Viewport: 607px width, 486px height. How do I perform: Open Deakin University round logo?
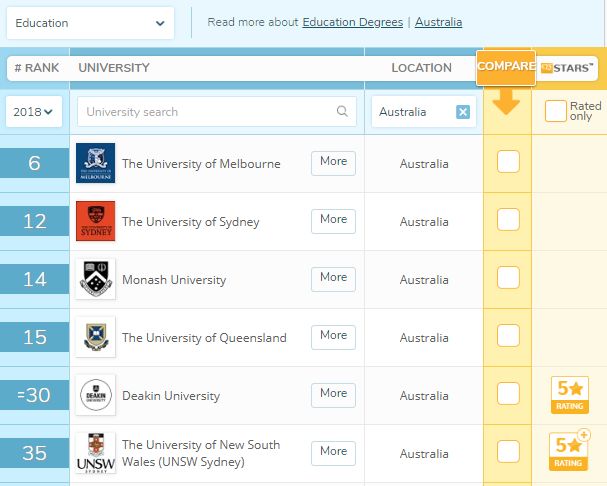pos(95,395)
